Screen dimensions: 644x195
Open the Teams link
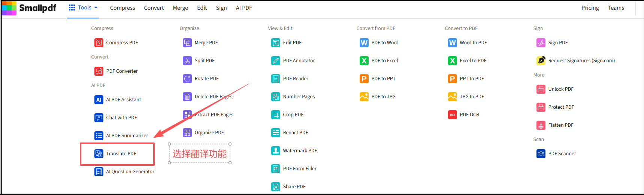616,8
